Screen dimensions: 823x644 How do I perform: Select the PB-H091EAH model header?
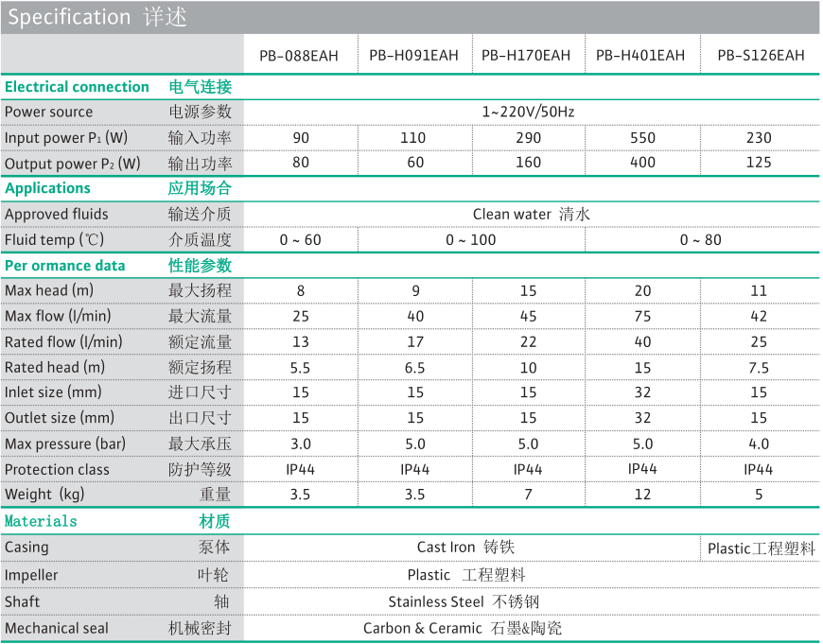(x=413, y=55)
